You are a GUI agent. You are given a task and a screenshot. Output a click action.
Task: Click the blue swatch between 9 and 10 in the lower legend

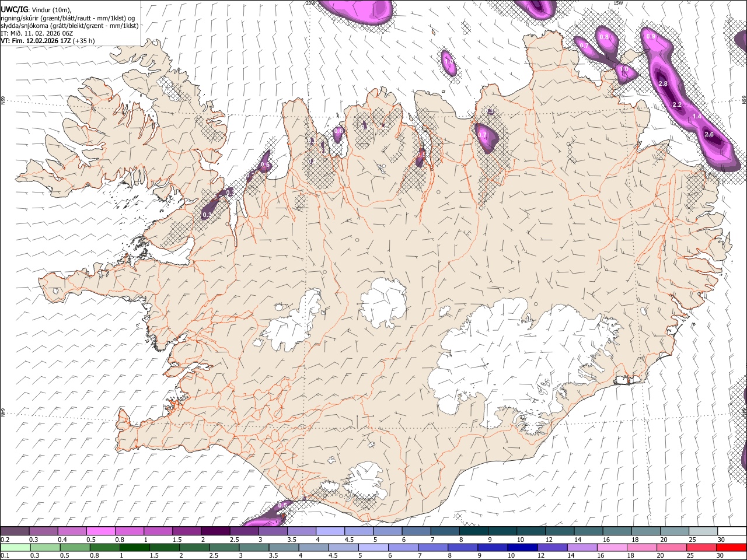click(492, 547)
